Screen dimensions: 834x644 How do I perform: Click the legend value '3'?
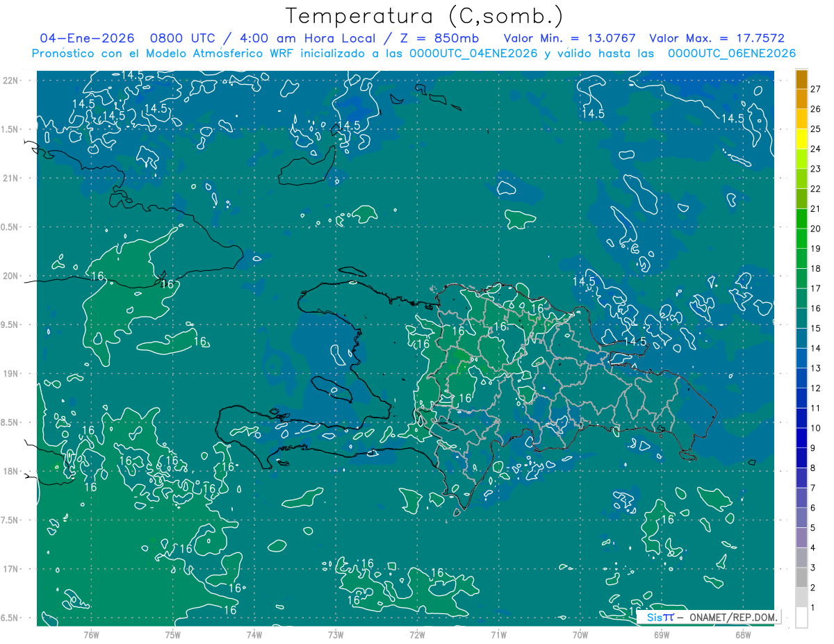(x=813, y=568)
